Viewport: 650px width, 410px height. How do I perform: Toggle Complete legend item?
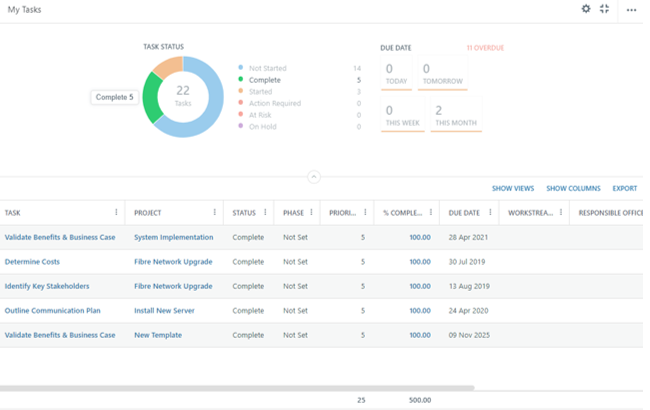click(264, 80)
